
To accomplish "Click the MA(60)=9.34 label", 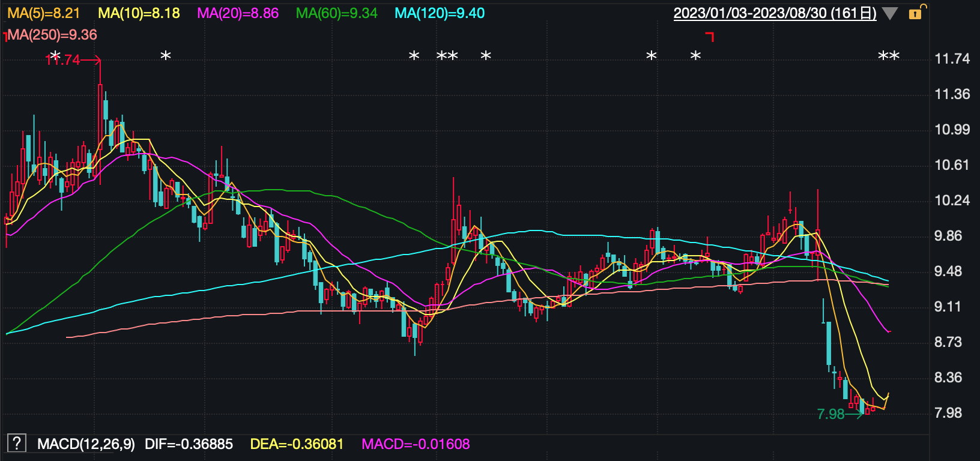I will click(x=336, y=13).
